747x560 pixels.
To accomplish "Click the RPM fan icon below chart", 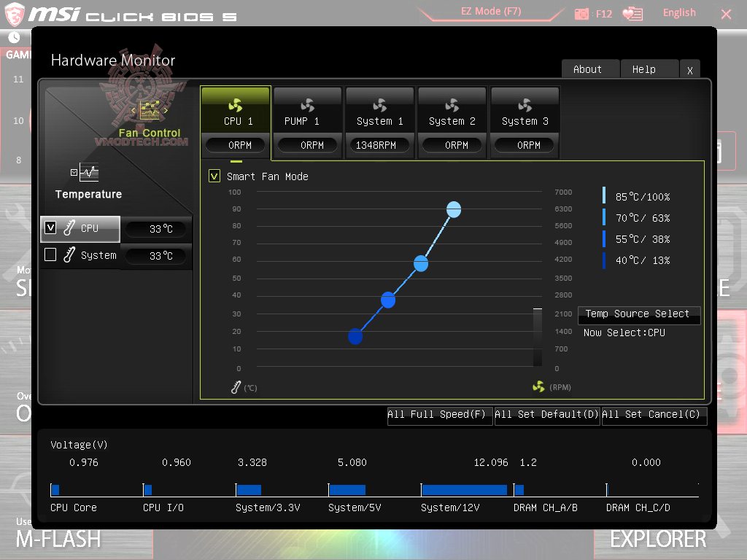I will point(538,386).
